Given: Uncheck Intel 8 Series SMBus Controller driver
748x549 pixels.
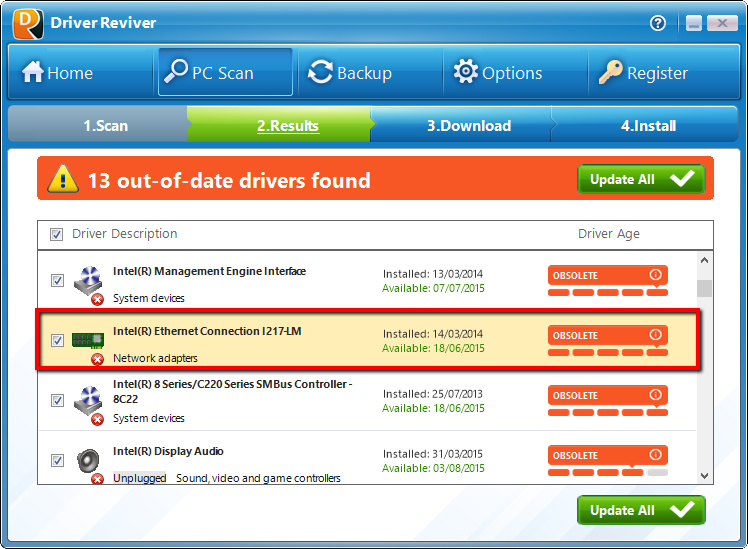Looking at the screenshot, I should pyautogui.click(x=57, y=400).
